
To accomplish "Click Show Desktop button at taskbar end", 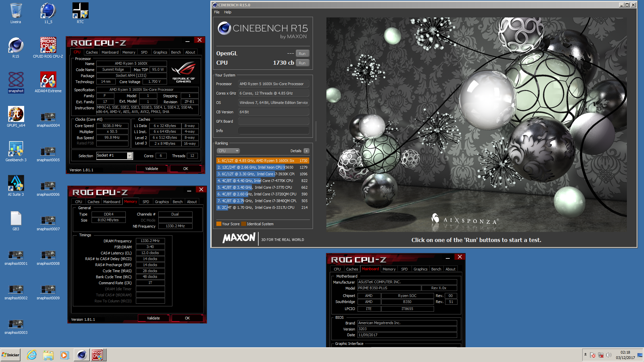I will [x=640, y=355].
